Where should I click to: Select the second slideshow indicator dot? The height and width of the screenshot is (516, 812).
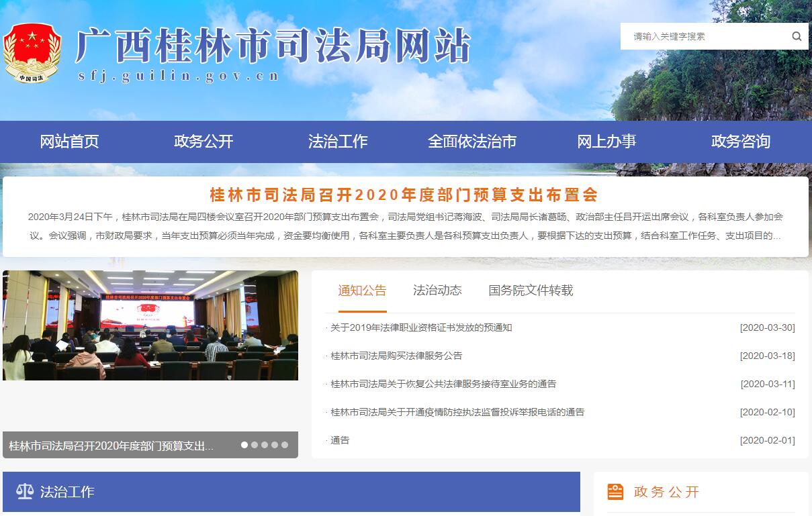(255, 445)
